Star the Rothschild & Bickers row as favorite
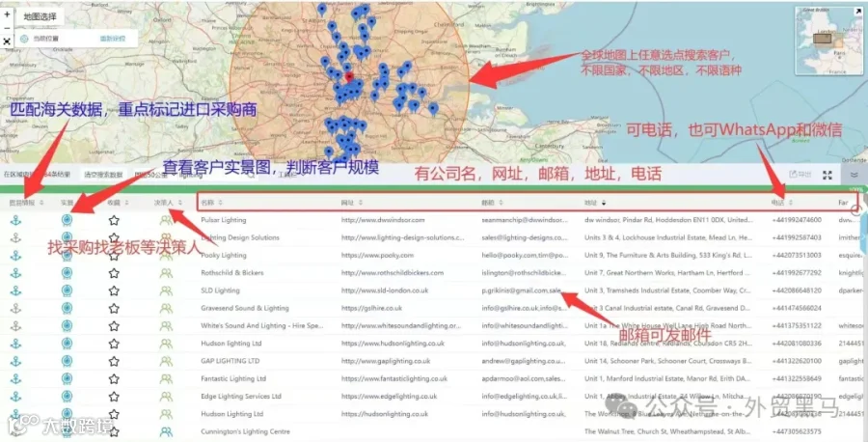The image size is (868, 442). coord(114,273)
